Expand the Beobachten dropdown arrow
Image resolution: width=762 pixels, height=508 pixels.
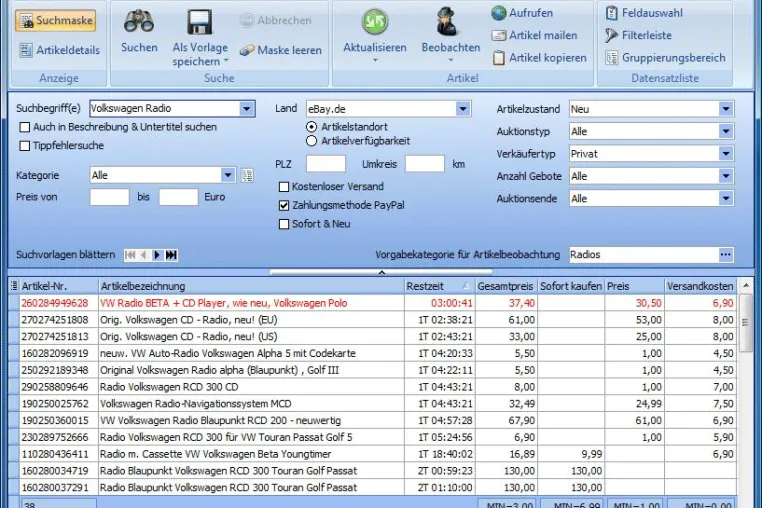[450, 60]
